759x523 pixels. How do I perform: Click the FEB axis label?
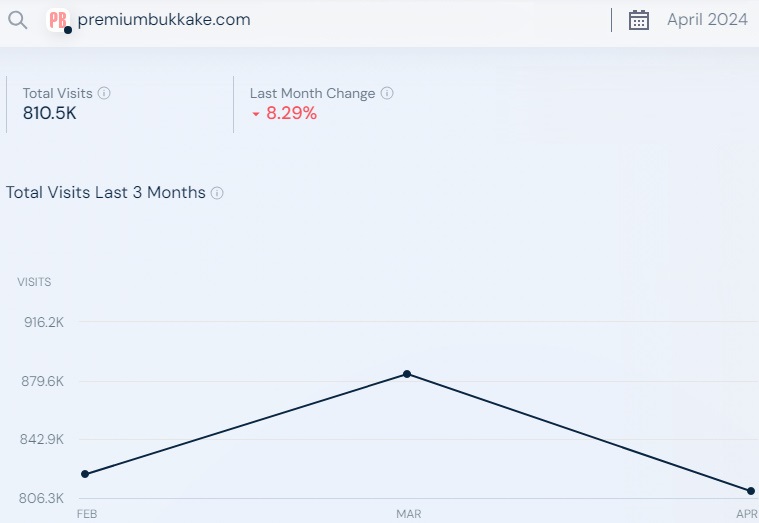[x=87, y=514]
